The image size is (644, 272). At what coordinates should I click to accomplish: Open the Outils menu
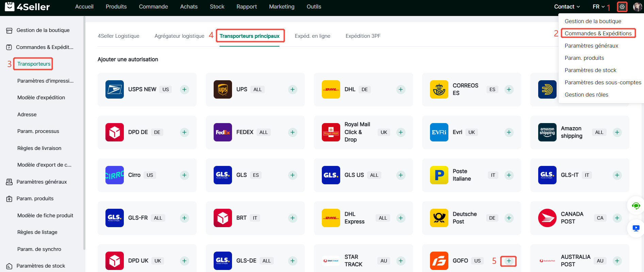[x=314, y=7]
